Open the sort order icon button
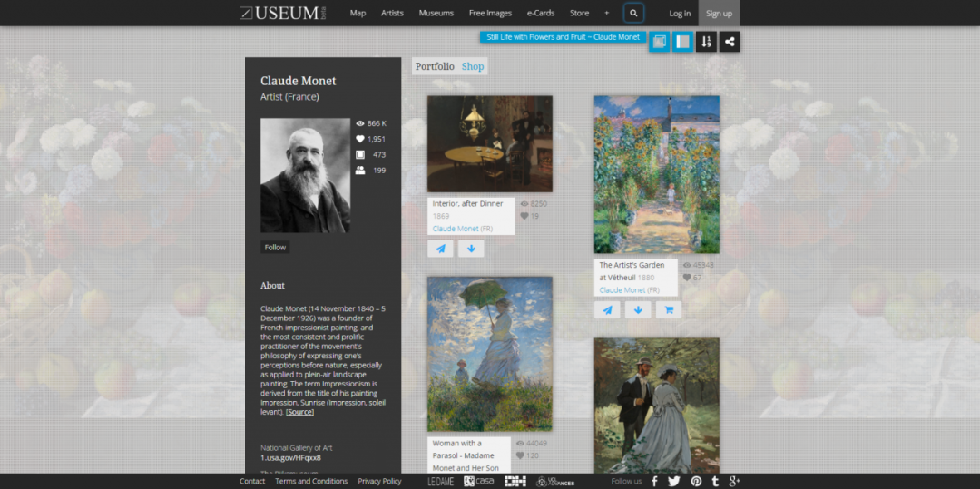This screenshot has width=980, height=489. 706,42
